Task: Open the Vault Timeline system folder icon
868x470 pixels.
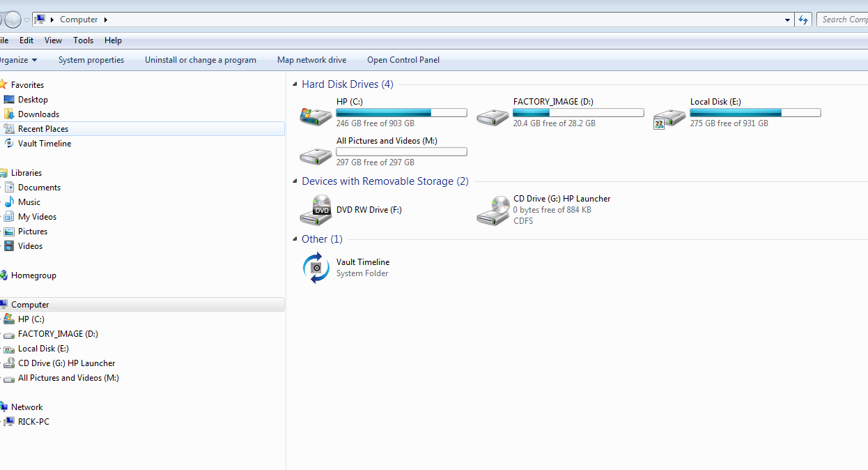Action: (316, 267)
